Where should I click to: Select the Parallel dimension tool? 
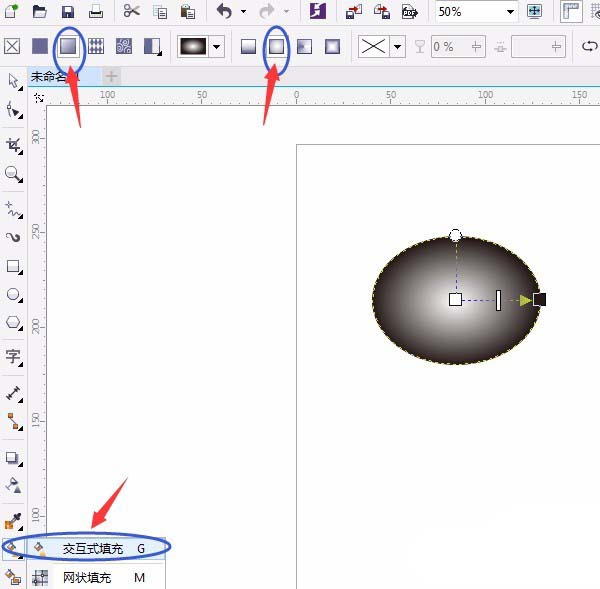tap(13, 393)
